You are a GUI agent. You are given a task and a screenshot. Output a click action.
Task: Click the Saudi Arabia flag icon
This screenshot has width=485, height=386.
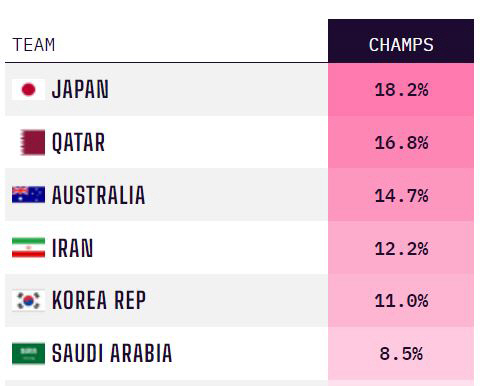point(28,353)
